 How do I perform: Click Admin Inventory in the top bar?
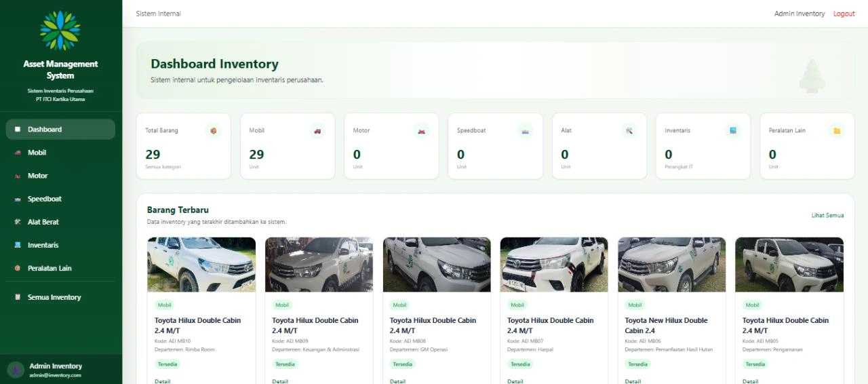pyautogui.click(x=800, y=14)
